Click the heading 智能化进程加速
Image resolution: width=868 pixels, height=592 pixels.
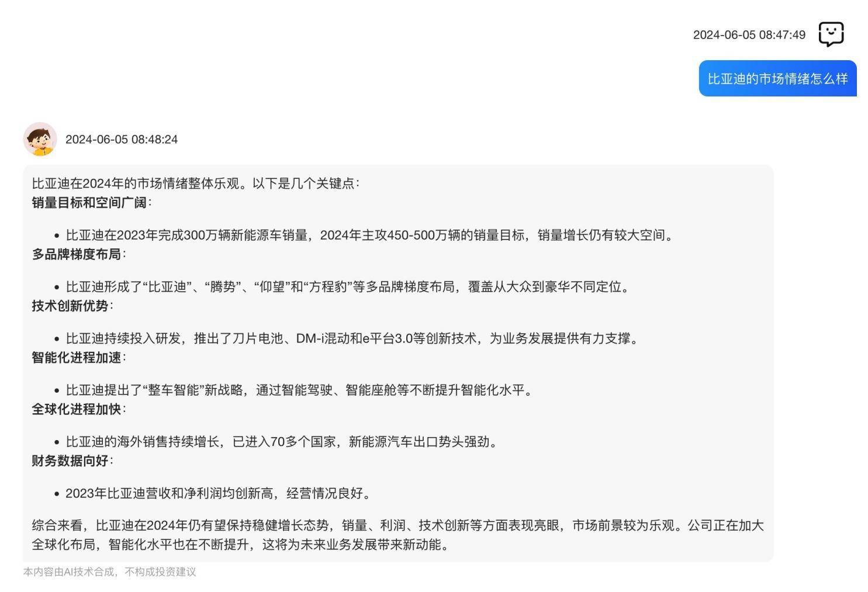pyautogui.click(x=77, y=358)
